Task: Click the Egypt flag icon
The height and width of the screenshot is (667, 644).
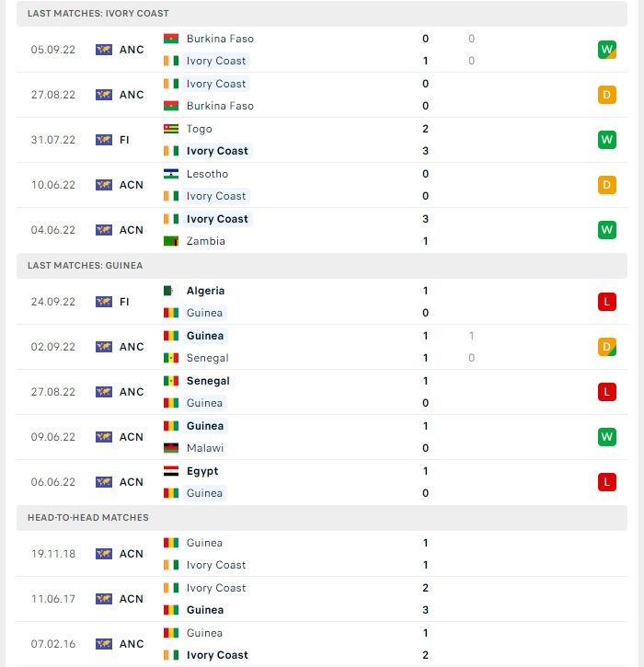Action: point(171,471)
